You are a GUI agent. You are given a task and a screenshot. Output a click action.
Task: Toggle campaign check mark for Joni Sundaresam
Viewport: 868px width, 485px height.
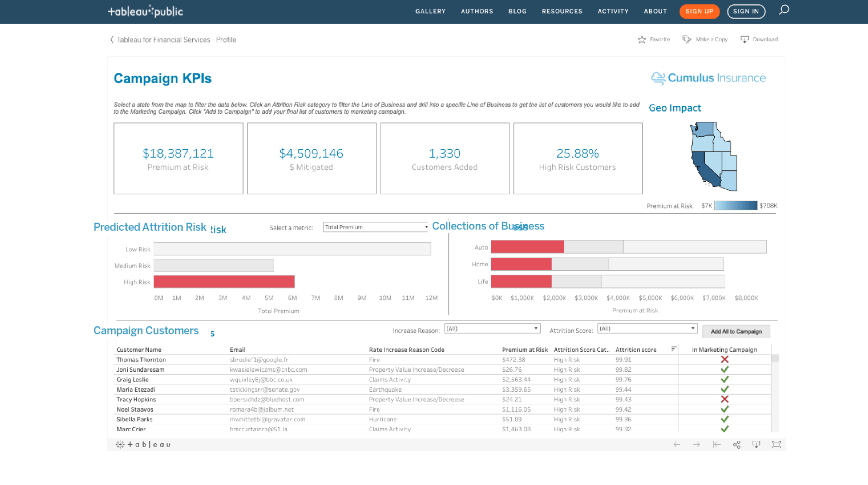pos(724,370)
